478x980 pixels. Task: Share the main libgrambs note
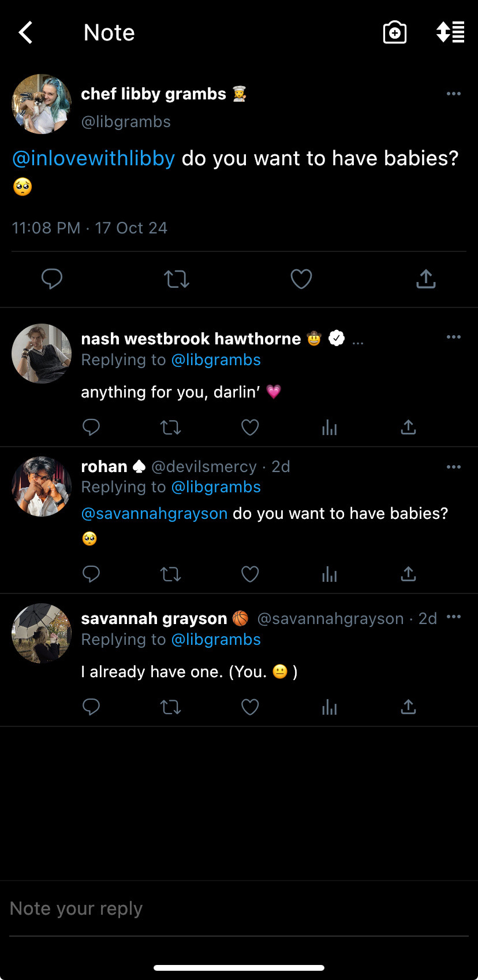coord(425,279)
